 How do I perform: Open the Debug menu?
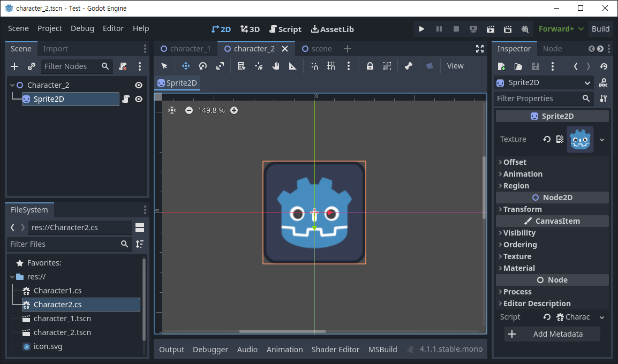click(82, 28)
